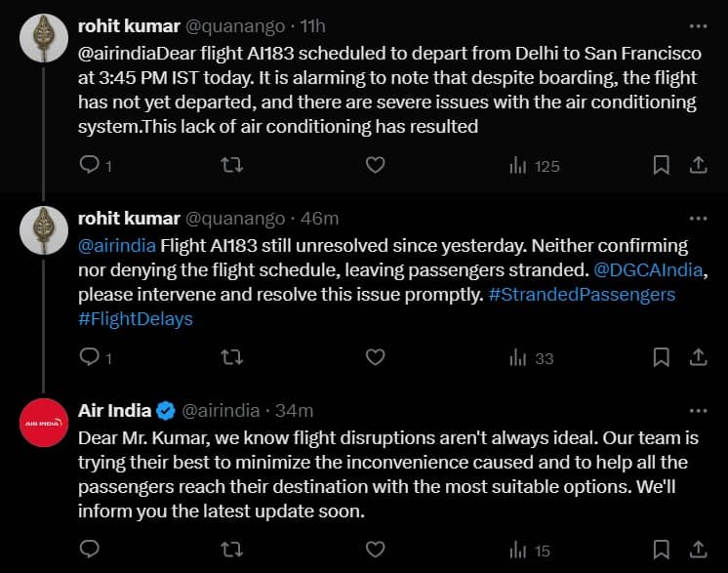Image resolution: width=728 pixels, height=573 pixels.
Task: Retweet the StrandedPassengers tweet
Action: (232, 358)
